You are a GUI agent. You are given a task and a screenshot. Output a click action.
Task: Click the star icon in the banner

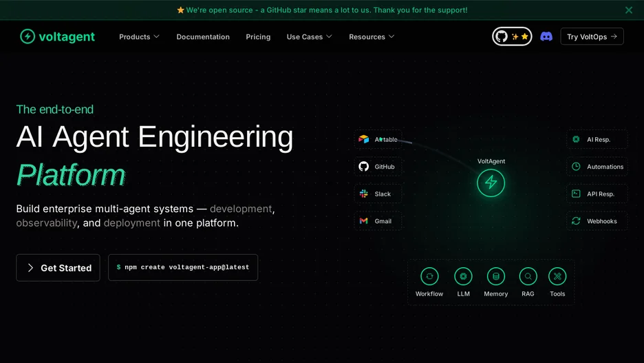tap(180, 10)
